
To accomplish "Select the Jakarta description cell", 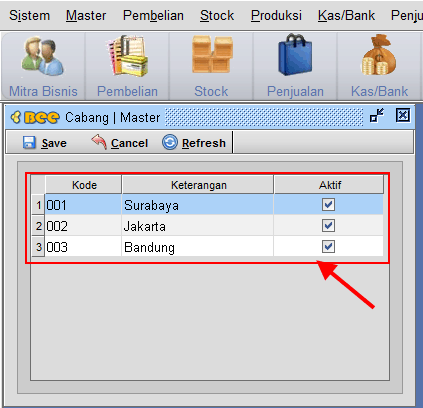I will [198, 226].
